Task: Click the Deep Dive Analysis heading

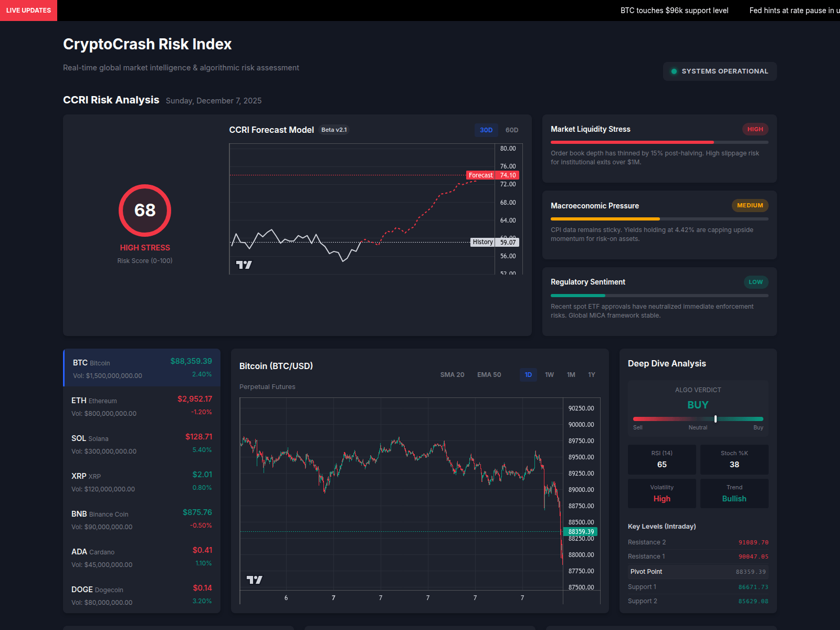Action: click(x=667, y=363)
